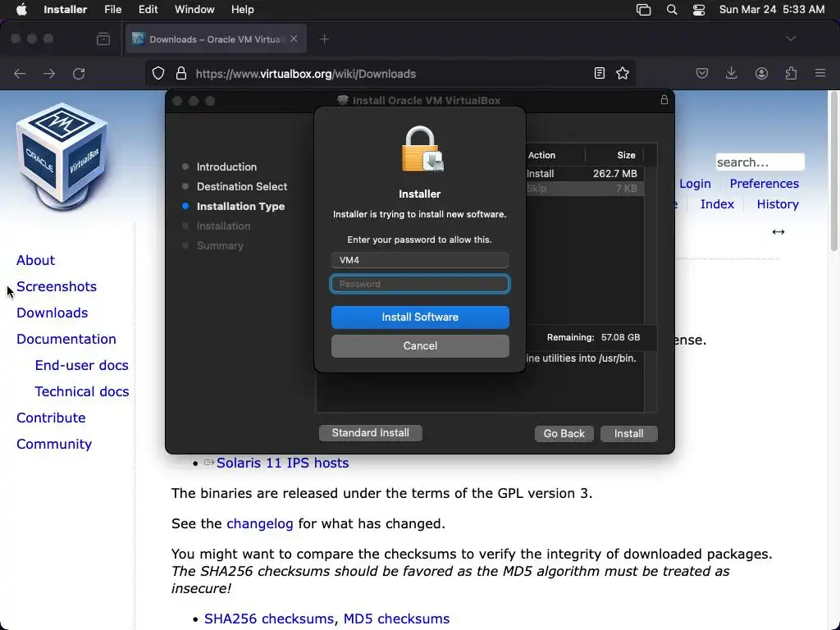
Task: Toggle reader view icon
Action: click(600, 73)
